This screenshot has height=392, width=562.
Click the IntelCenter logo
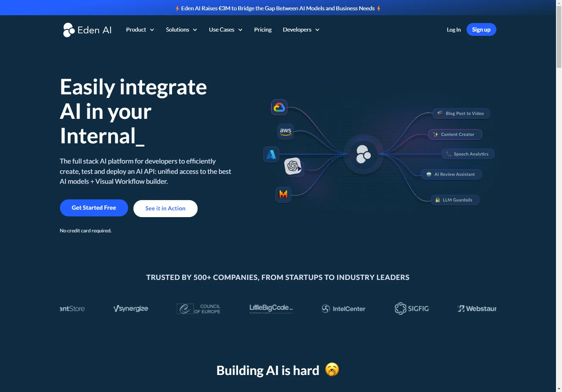(x=343, y=309)
